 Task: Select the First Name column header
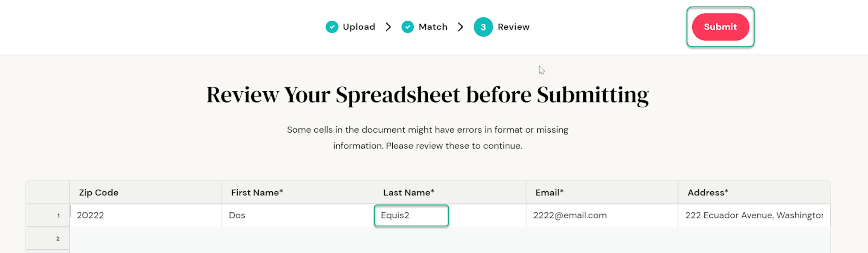point(257,193)
